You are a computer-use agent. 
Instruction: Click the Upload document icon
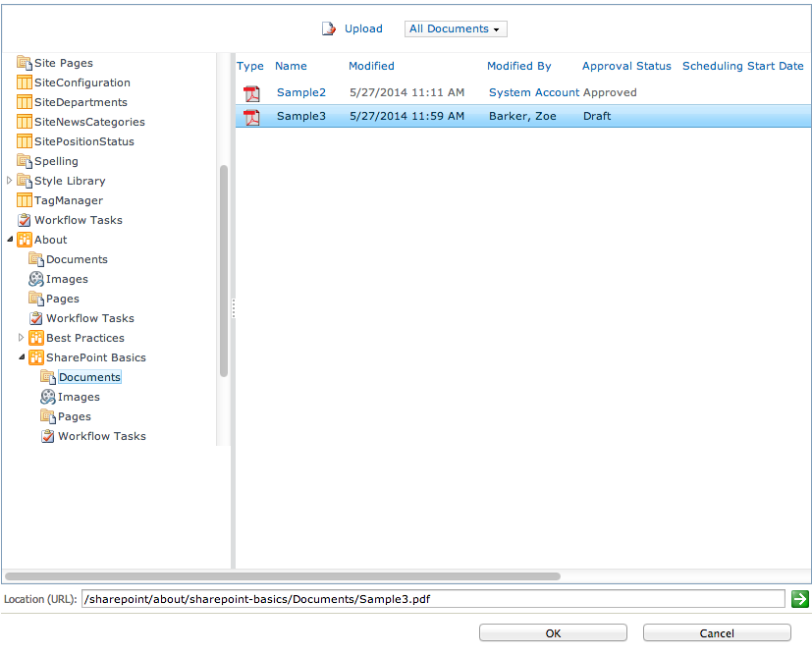pos(328,28)
